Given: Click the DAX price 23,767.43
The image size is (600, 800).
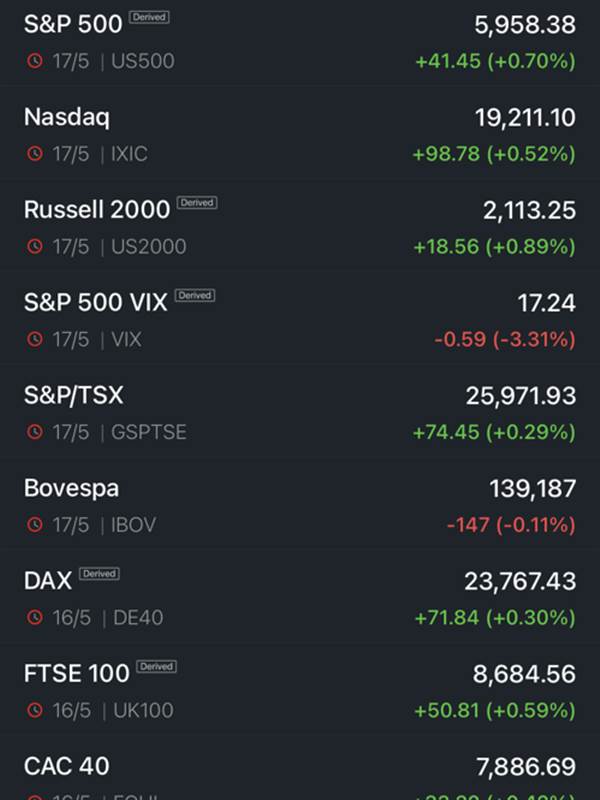Looking at the screenshot, I should [x=520, y=581].
